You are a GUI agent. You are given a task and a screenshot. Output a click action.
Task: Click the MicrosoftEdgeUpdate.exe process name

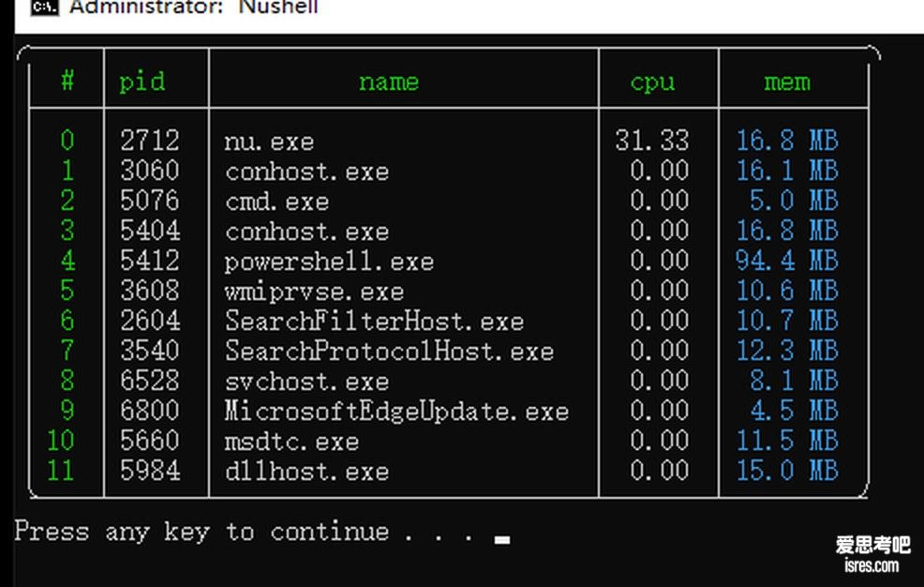tap(396, 412)
